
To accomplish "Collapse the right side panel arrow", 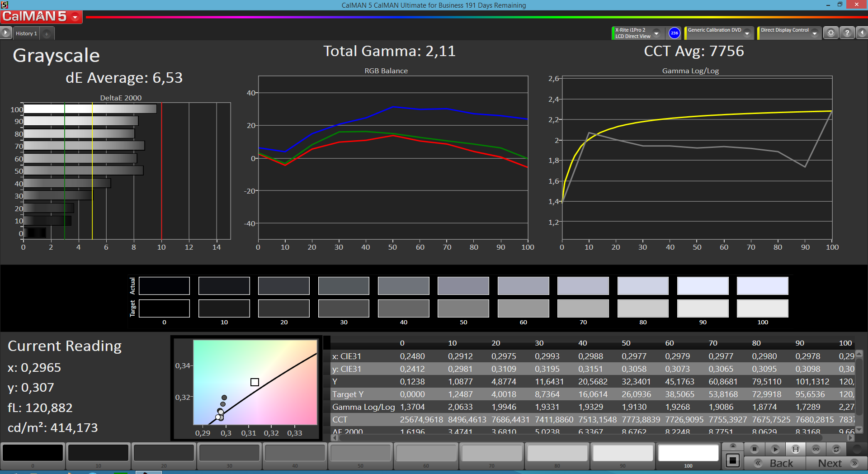I will [862, 33].
